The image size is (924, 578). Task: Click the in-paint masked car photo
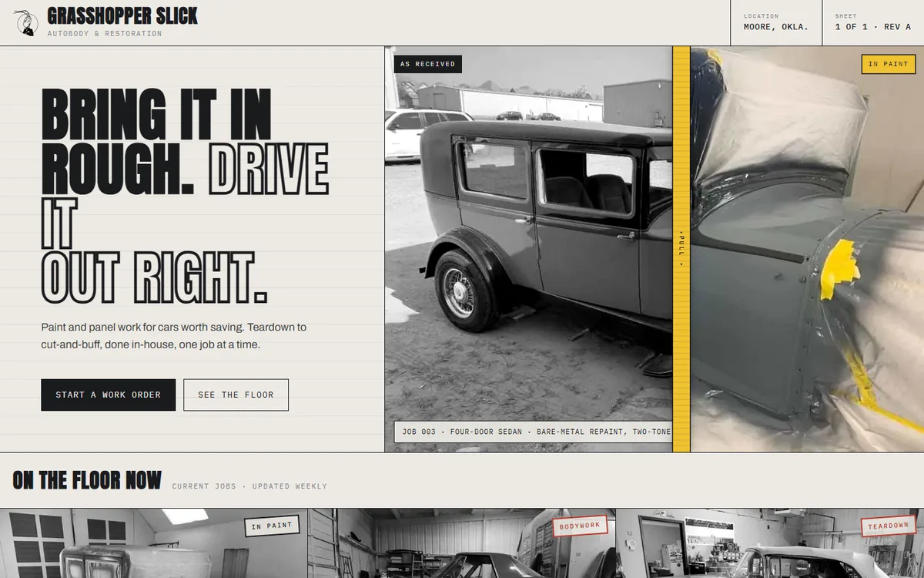click(x=807, y=249)
